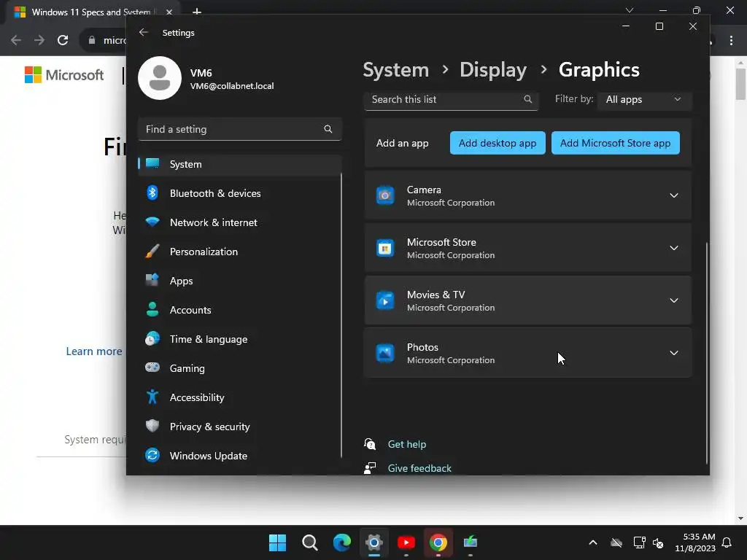The height and width of the screenshot is (560, 747).
Task: Open the Windows Start menu
Action: click(277, 542)
